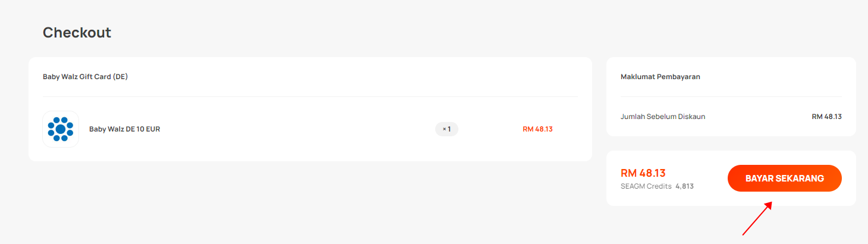Select the Jumlah Sebelum Diskaun label
The width and height of the screenshot is (868, 244).
663,117
